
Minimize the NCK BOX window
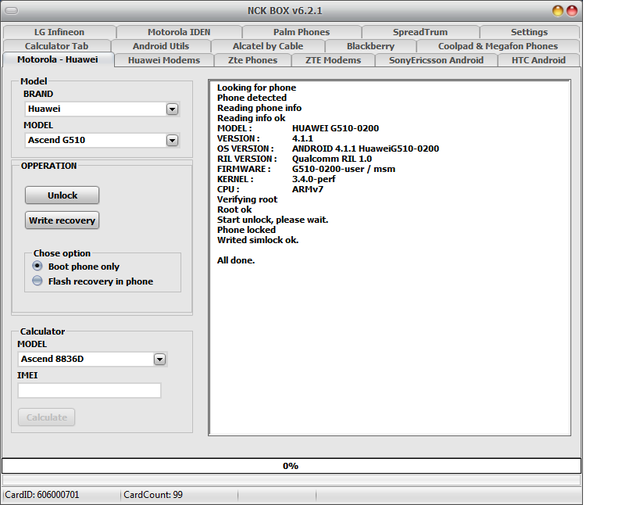(557, 10)
